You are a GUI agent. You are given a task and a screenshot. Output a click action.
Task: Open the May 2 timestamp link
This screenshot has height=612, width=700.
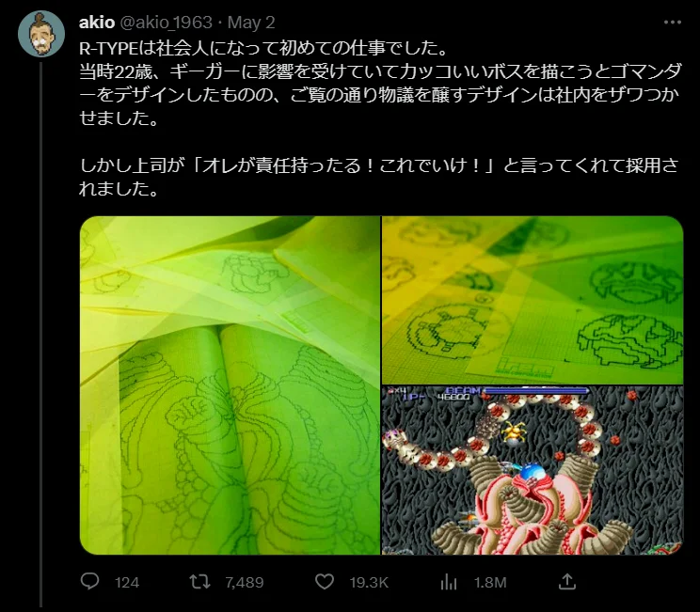point(251,23)
